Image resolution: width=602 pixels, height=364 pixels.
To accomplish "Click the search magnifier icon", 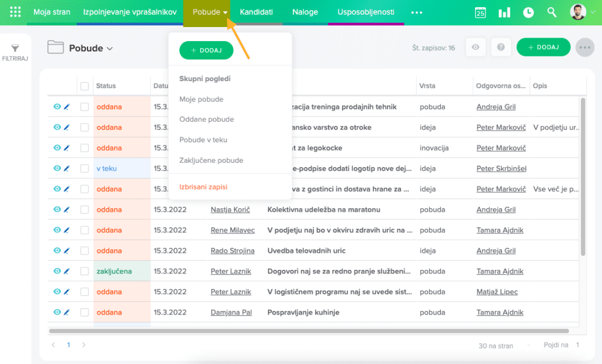I will point(551,12).
